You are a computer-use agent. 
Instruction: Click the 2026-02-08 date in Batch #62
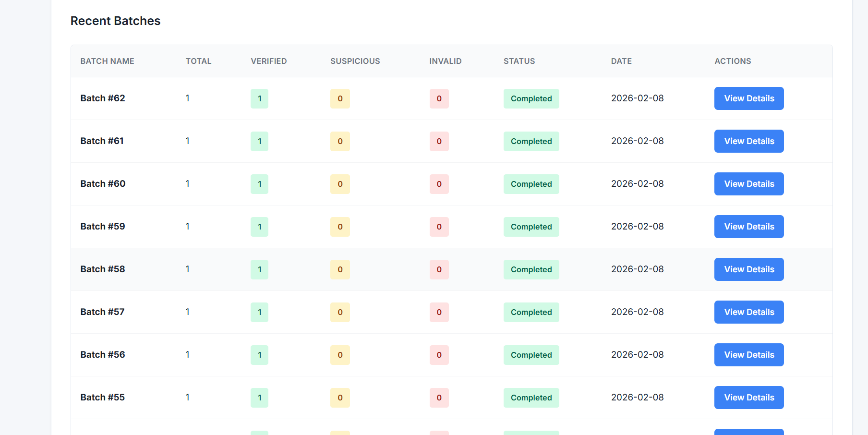coord(637,98)
